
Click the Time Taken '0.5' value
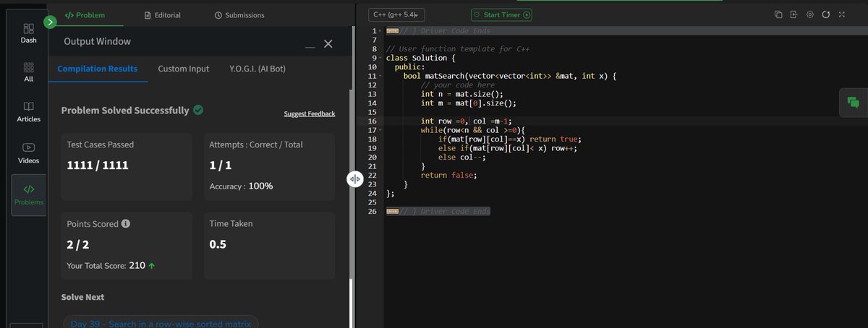coord(218,244)
